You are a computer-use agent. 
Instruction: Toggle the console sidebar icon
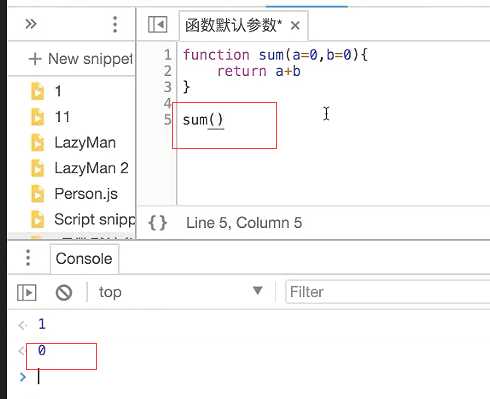pyautogui.click(x=27, y=293)
